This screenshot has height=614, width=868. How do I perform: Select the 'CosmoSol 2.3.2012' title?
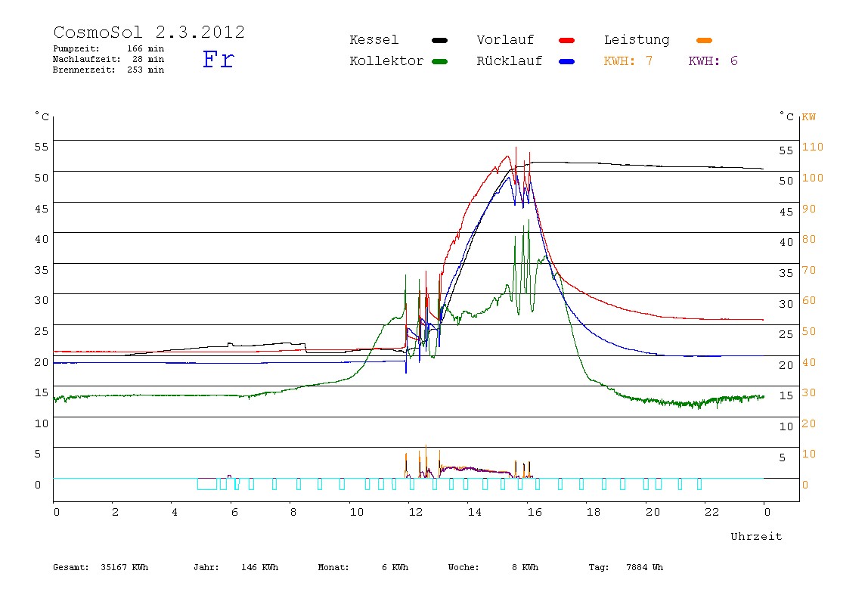tap(149, 32)
